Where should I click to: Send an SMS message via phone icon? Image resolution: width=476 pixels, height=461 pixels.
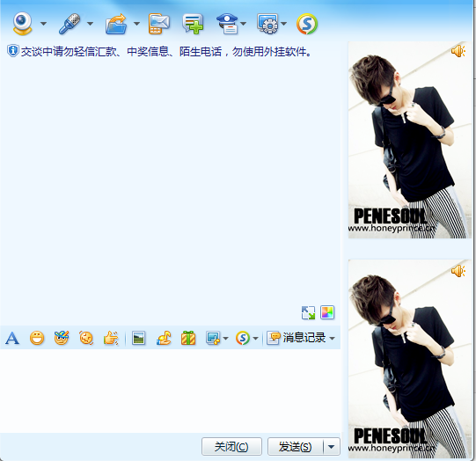(x=158, y=24)
